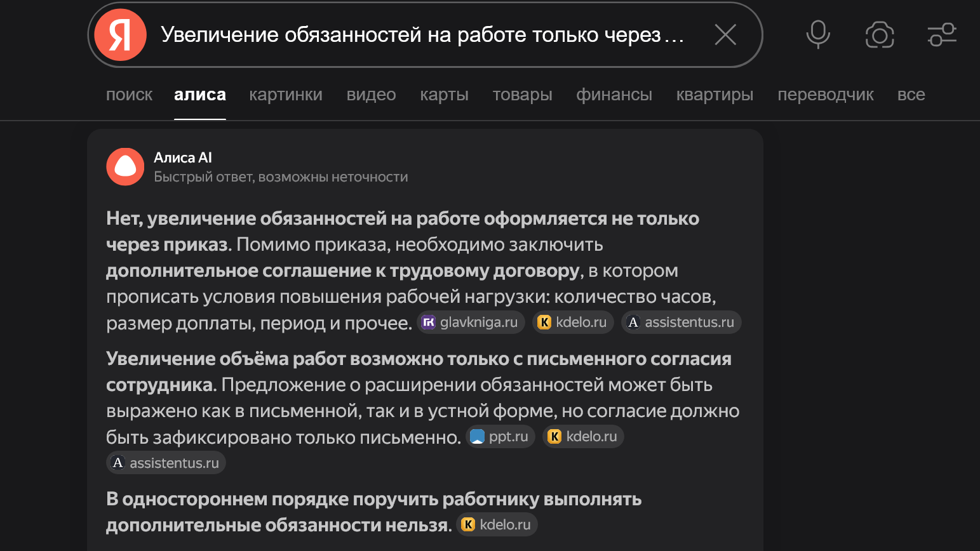
Task: Select the алиса tab
Action: point(200,95)
